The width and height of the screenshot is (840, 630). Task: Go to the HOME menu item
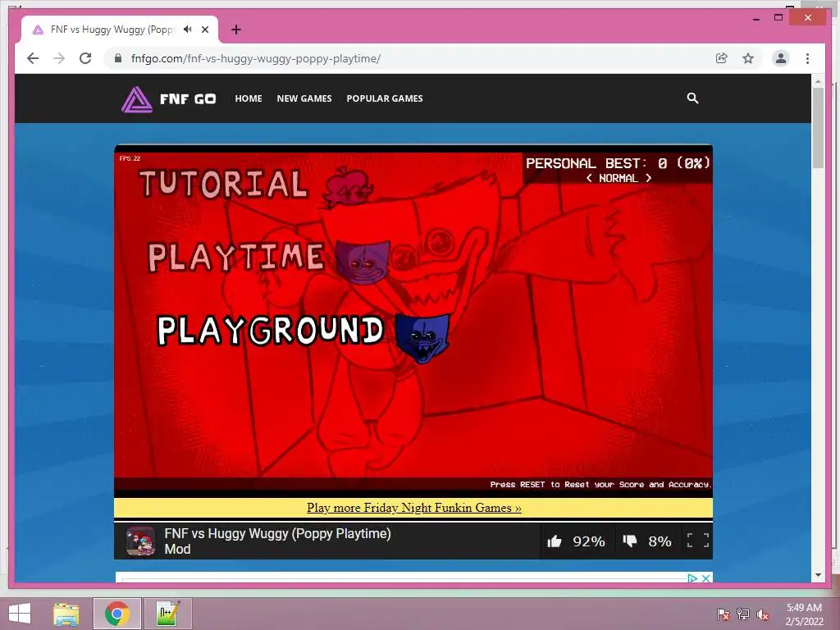pyautogui.click(x=249, y=98)
